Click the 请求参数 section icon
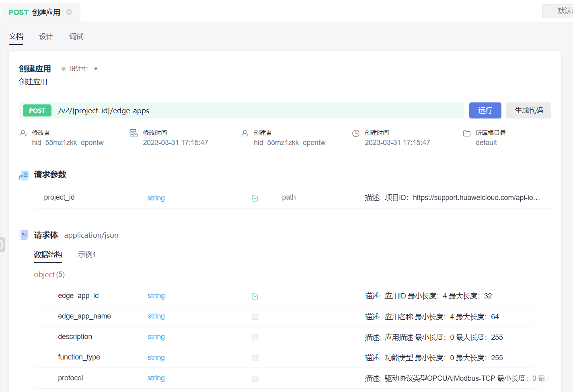 24,176
